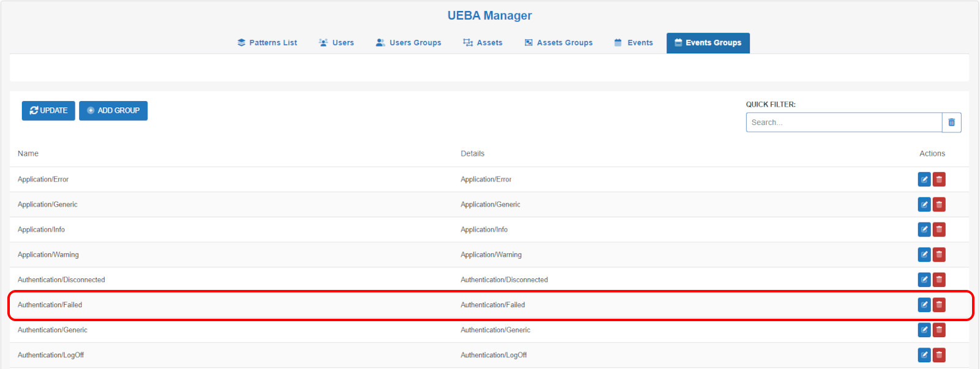Image resolution: width=980 pixels, height=369 pixels.
Task: Edit the Authentication/Generic group
Action: [924, 330]
